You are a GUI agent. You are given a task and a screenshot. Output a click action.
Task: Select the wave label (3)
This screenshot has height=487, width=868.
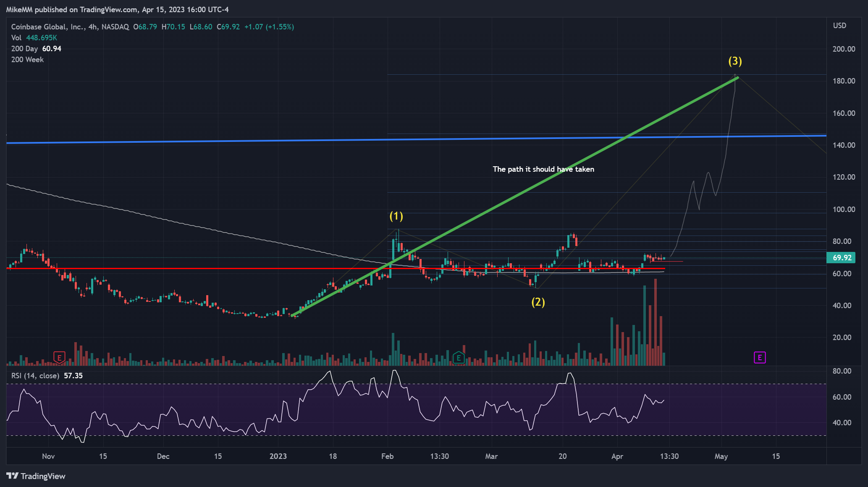(735, 61)
